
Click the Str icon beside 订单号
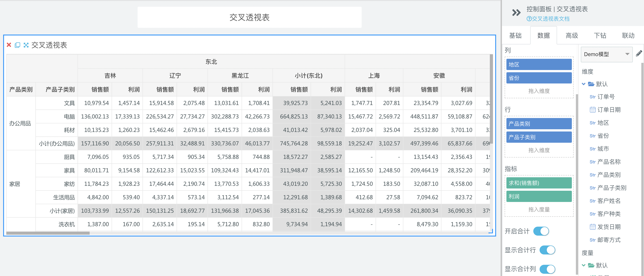click(x=592, y=97)
